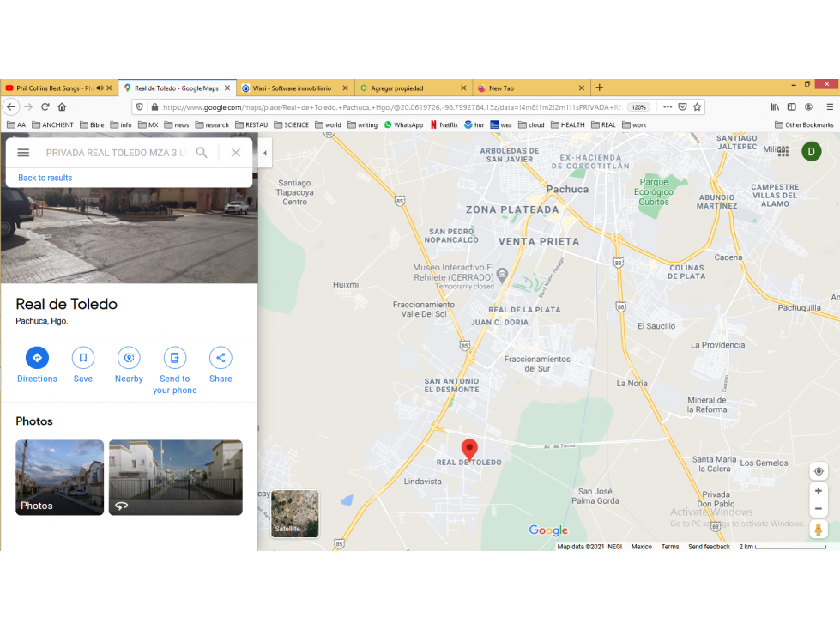Zoom in on the map

click(x=819, y=491)
